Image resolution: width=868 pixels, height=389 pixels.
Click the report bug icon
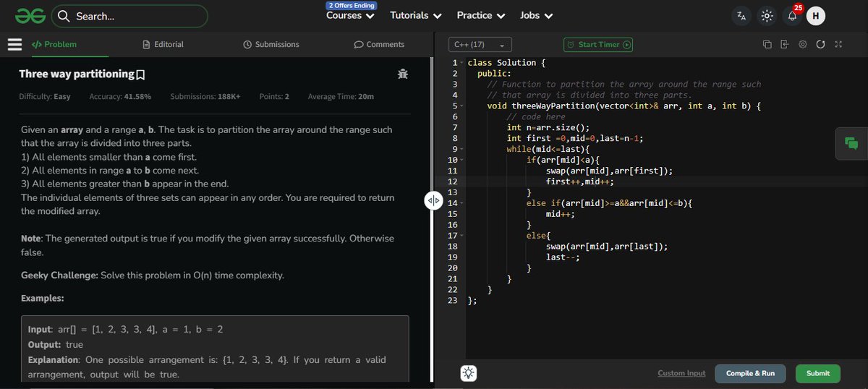[403, 74]
